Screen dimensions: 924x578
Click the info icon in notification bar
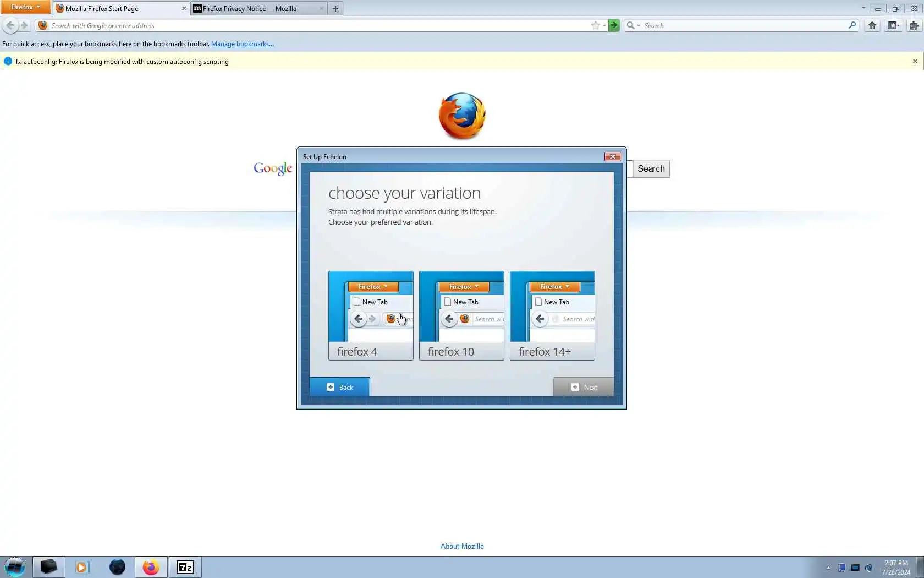coord(8,61)
